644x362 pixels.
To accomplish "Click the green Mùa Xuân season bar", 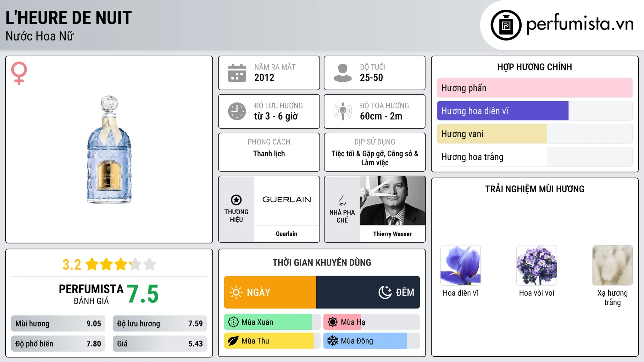I will (x=272, y=322).
